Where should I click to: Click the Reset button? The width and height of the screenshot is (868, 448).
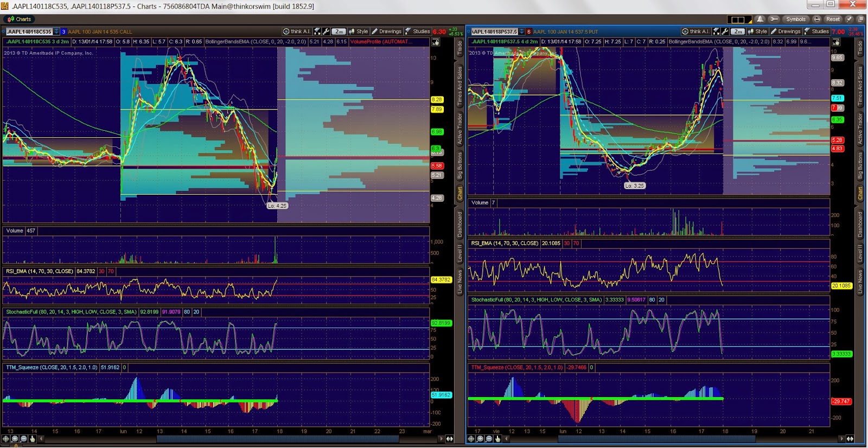coord(833,19)
